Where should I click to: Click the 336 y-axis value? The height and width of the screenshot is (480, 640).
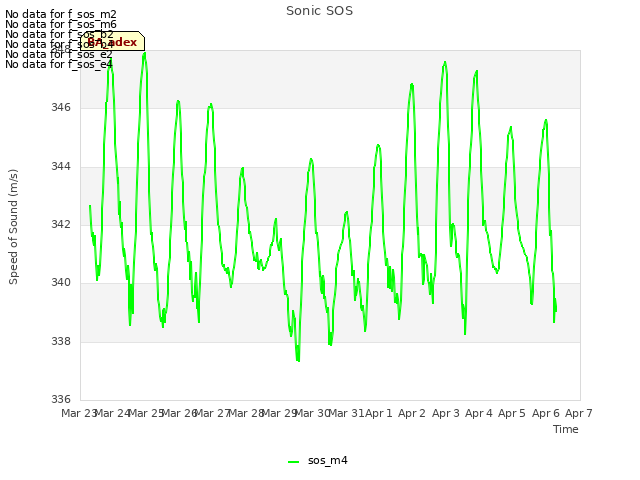coord(61,399)
